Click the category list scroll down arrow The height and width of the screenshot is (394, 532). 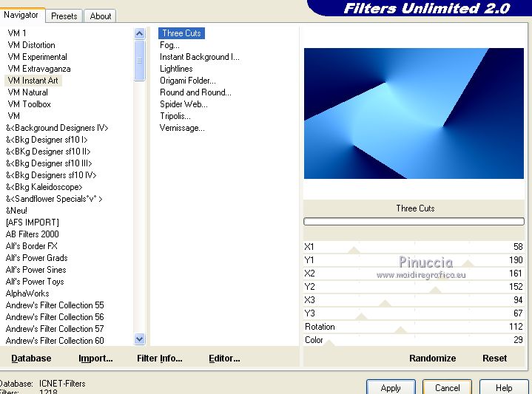pyautogui.click(x=139, y=339)
